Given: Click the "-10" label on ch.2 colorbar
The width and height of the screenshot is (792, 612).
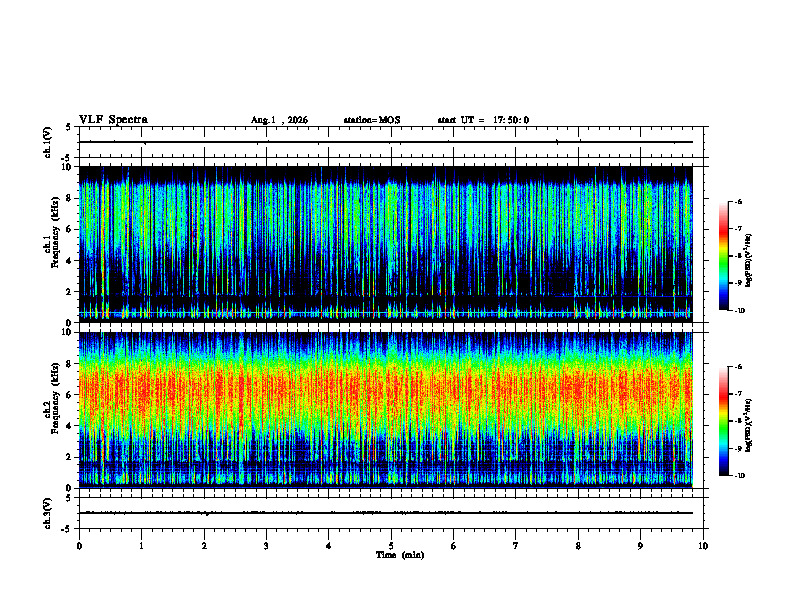Looking at the screenshot, I should (739, 476).
